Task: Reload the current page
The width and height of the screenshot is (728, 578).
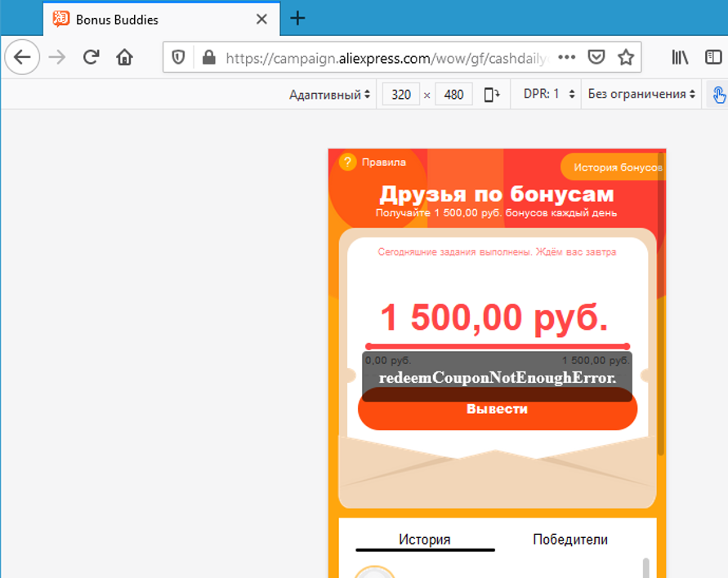Action: (91, 57)
